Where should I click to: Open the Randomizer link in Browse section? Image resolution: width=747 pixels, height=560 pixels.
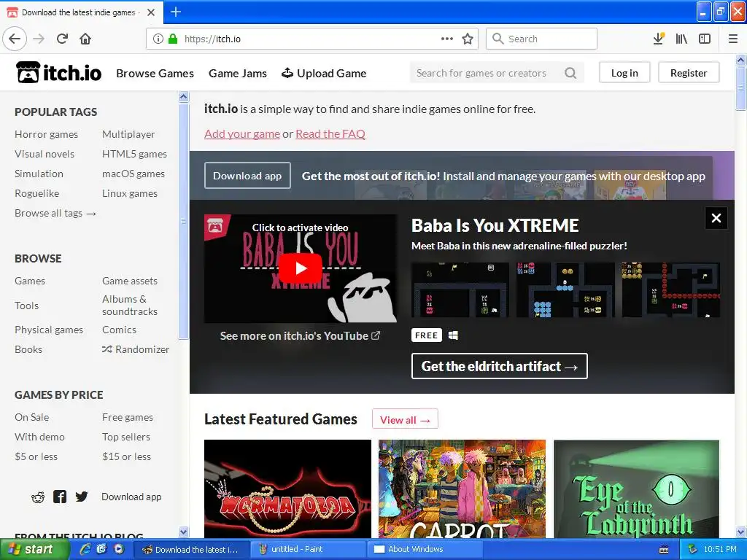(x=136, y=349)
